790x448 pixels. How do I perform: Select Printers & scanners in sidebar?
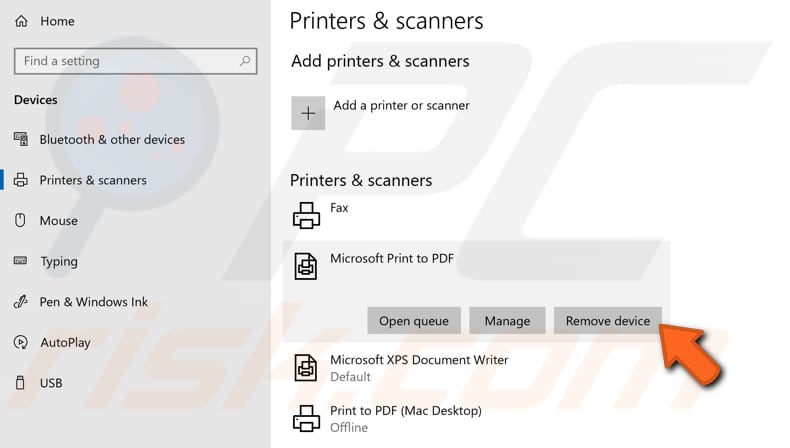[x=93, y=180]
